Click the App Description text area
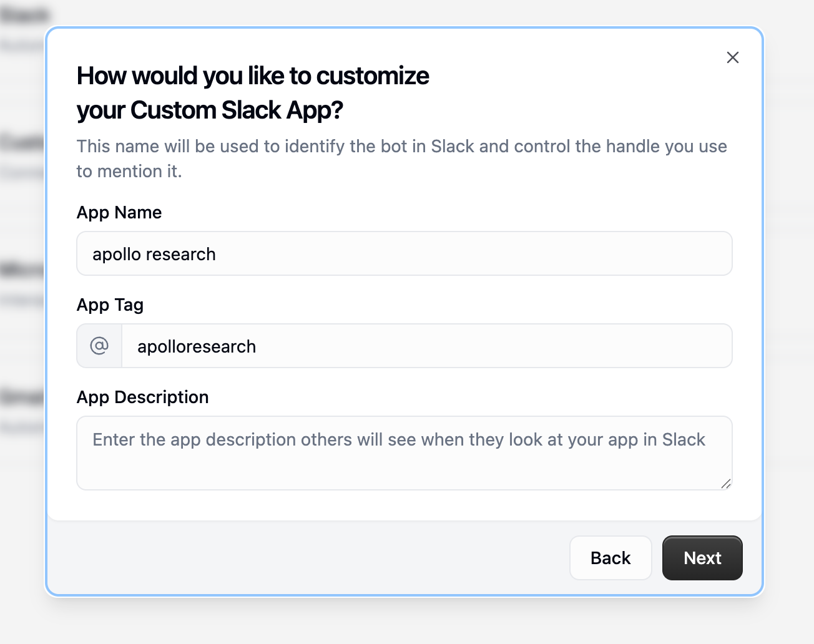 point(404,453)
